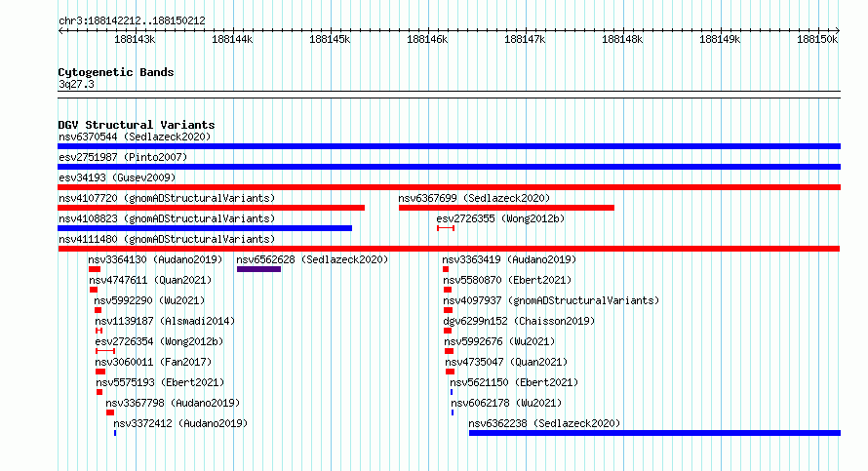Click the nsv5580870 (Ebert2021) label
This screenshot has height=471, width=868.
pyautogui.click(x=507, y=280)
